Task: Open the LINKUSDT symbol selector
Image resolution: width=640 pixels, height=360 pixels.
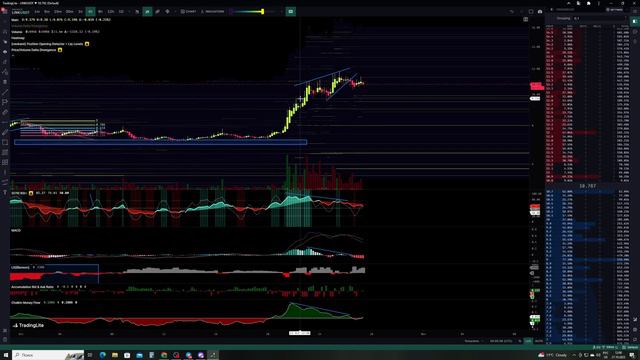Action: click(x=20, y=12)
